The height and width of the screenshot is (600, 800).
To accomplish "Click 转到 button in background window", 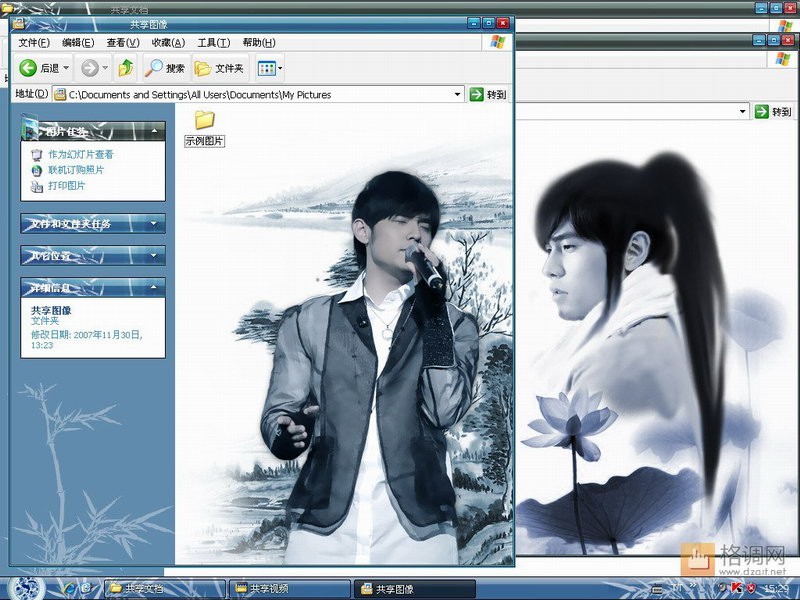I will point(773,111).
